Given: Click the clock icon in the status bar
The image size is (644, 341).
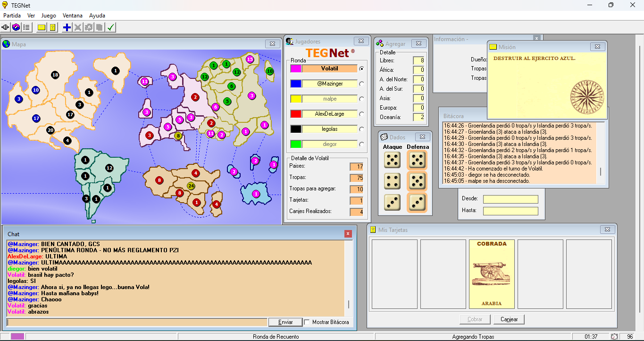Looking at the screenshot, I should [614, 337].
